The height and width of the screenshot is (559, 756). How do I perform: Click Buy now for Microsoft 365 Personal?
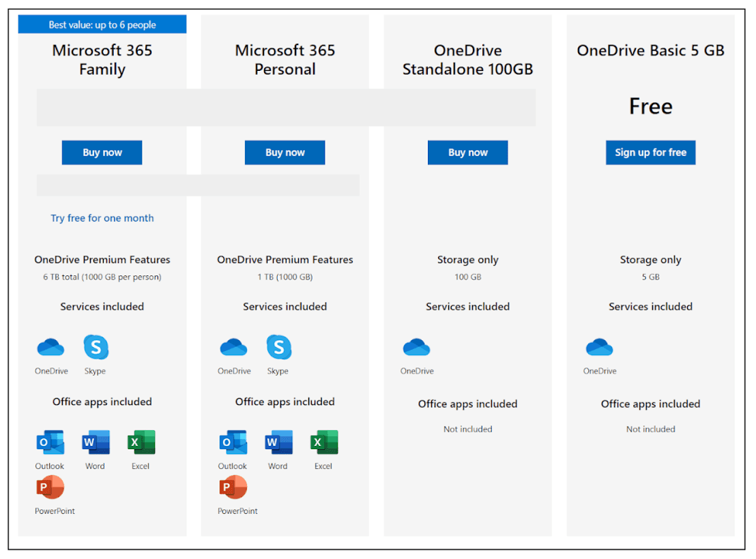pyautogui.click(x=285, y=152)
